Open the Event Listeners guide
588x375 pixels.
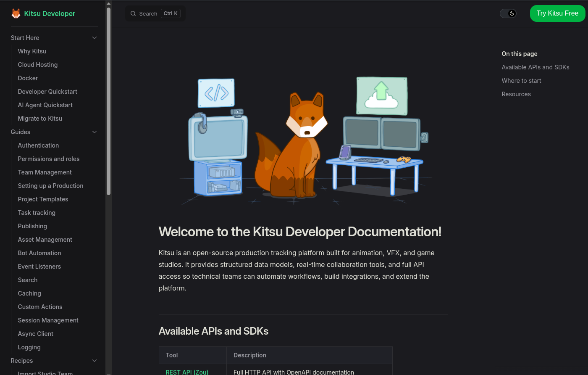(39, 267)
